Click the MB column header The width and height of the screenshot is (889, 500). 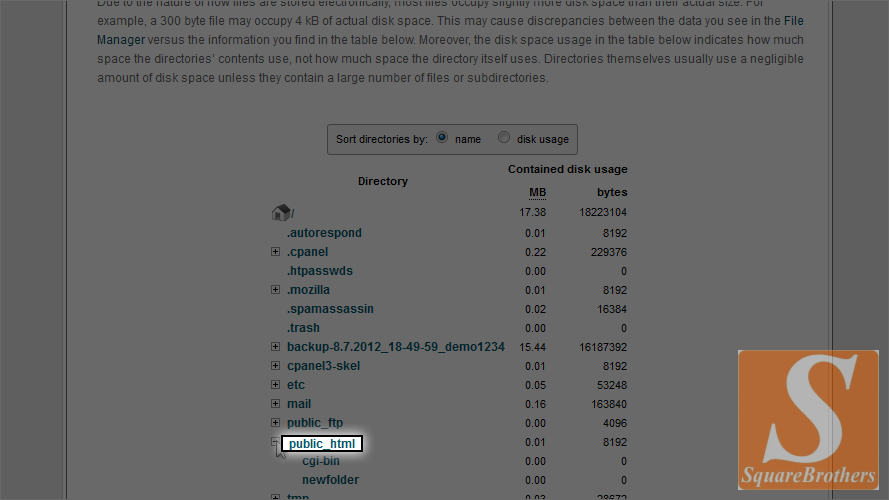(537, 192)
